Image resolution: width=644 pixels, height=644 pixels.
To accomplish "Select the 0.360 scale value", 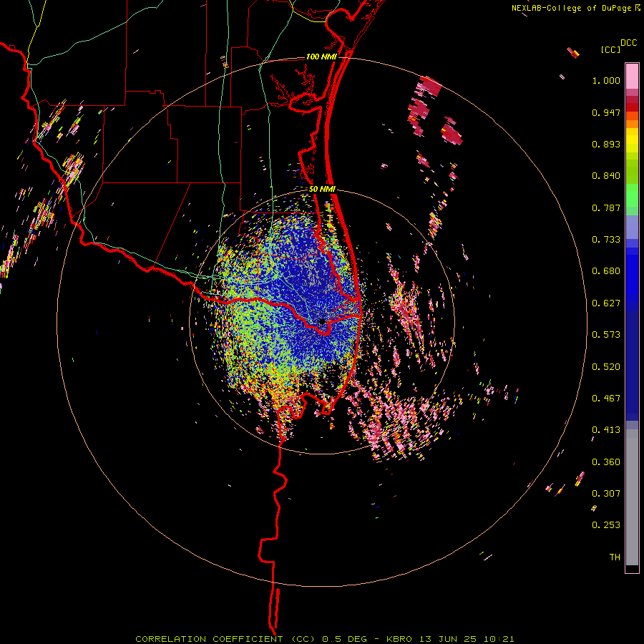I will coord(606,462).
